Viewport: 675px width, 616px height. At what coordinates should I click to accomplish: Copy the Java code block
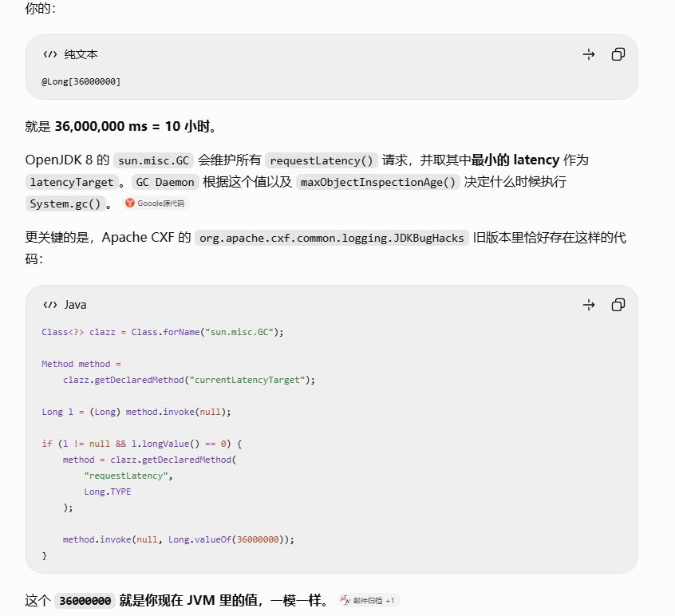618,305
